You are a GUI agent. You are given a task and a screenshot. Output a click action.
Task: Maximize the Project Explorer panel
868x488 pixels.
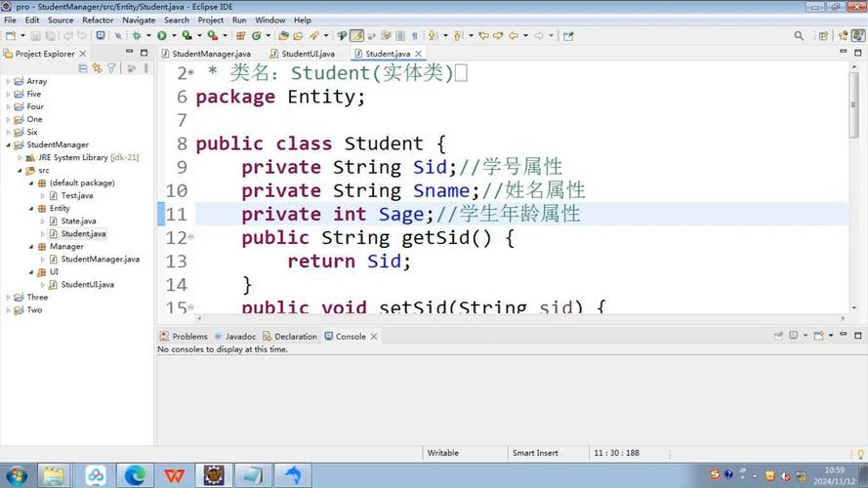click(144, 53)
